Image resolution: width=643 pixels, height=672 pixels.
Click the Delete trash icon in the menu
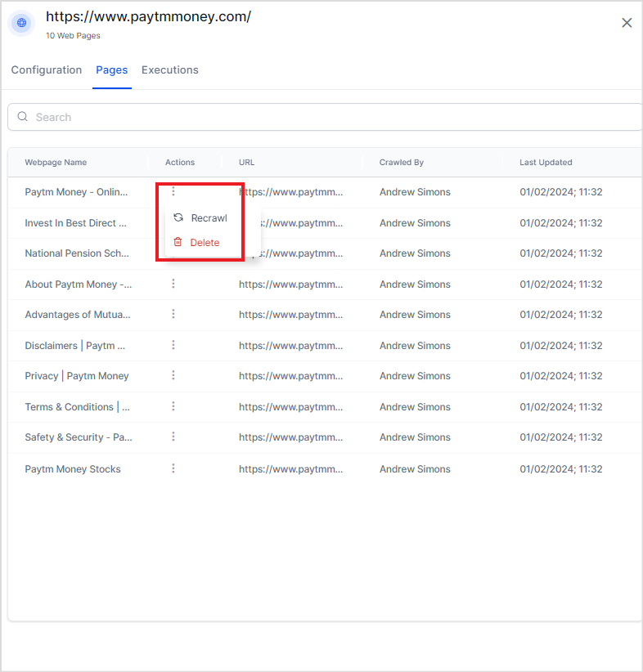click(x=178, y=243)
